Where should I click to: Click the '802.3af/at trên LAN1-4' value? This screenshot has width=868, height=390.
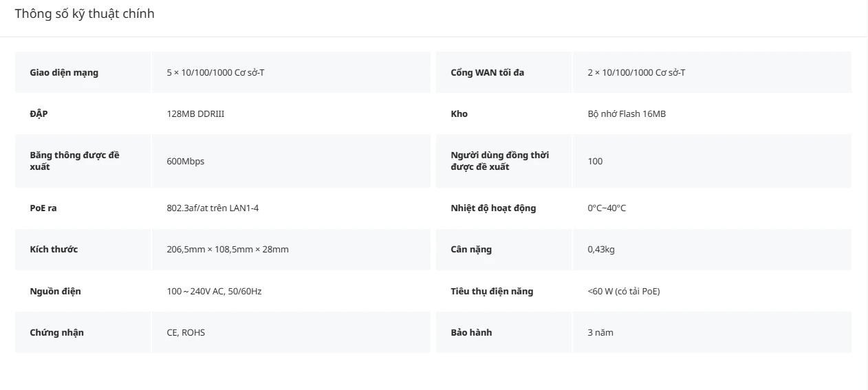213,208
